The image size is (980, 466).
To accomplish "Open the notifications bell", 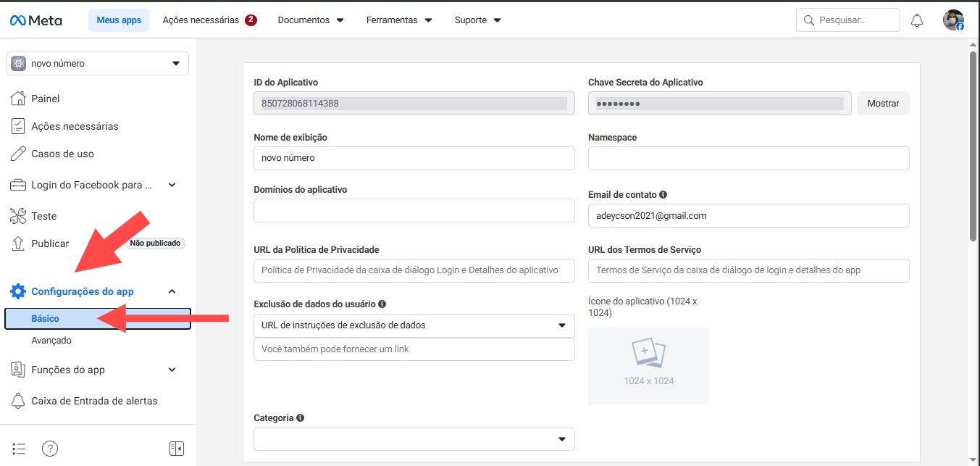I will [917, 20].
